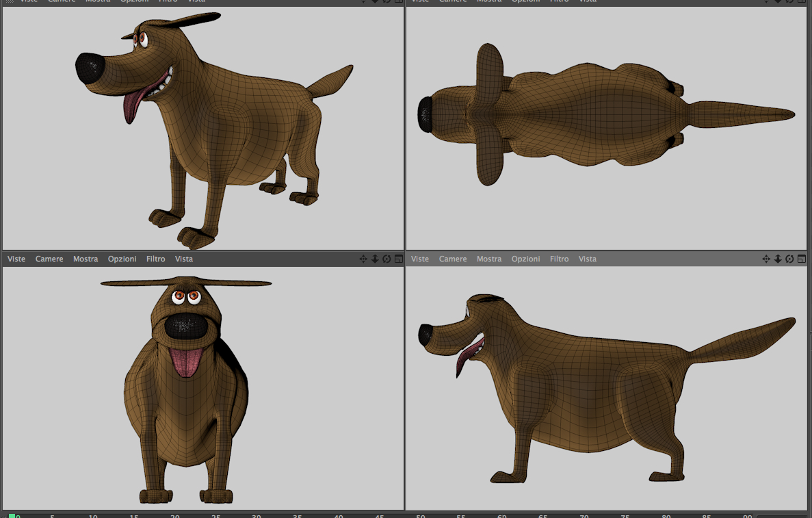Activate the side profile viewport of the dog
Viewport: 812px width, 518px height.
click(x=606, y=389)
